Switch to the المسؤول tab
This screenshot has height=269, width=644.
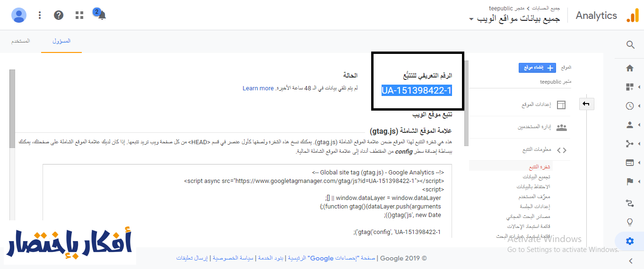pos(61,41)
